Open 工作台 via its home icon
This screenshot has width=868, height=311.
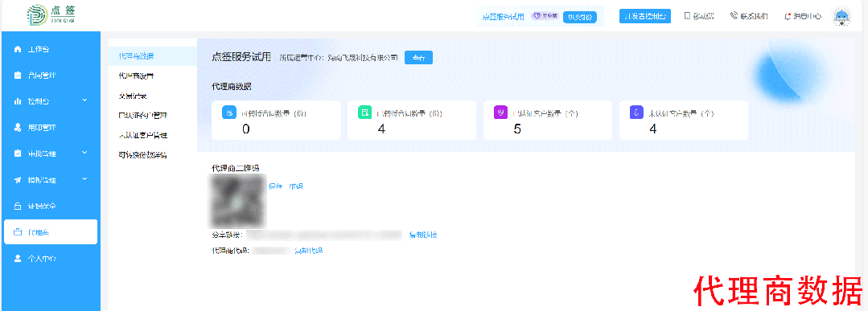point(18,49)
